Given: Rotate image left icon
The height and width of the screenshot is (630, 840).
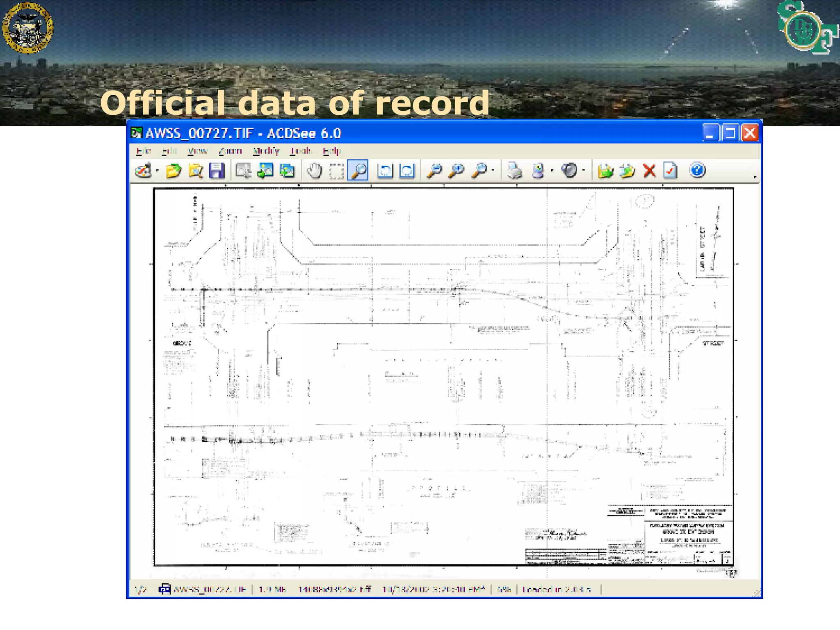Looking at the screenshot, I should (x=385, y=170).
